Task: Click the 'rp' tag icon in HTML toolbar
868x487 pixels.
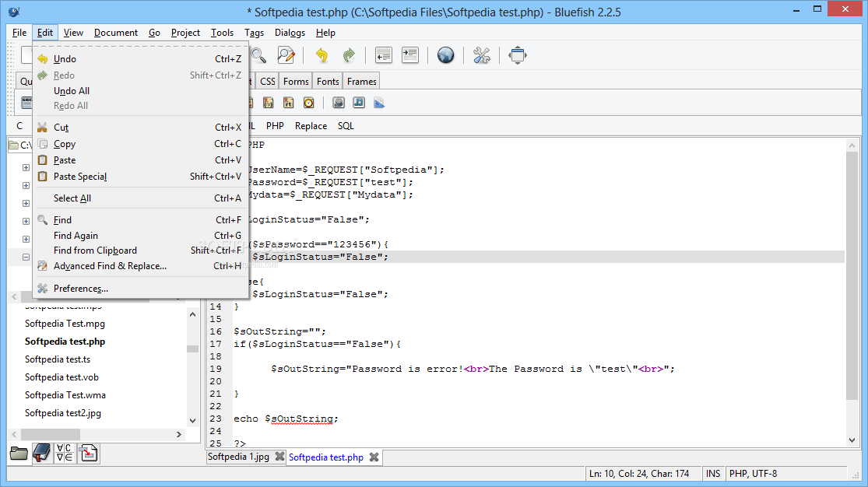Action: tap(269, 103)
